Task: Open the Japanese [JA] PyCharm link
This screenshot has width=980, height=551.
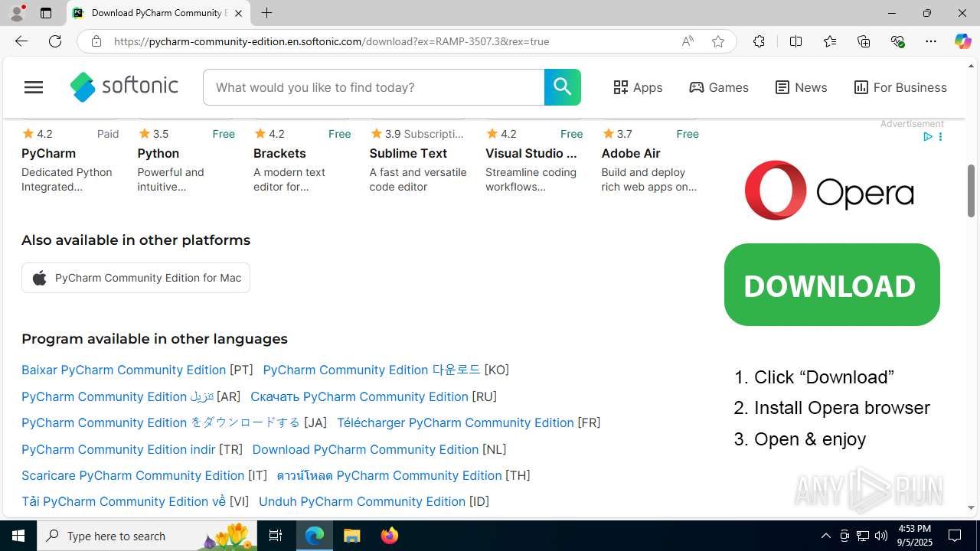Action: 161,422
